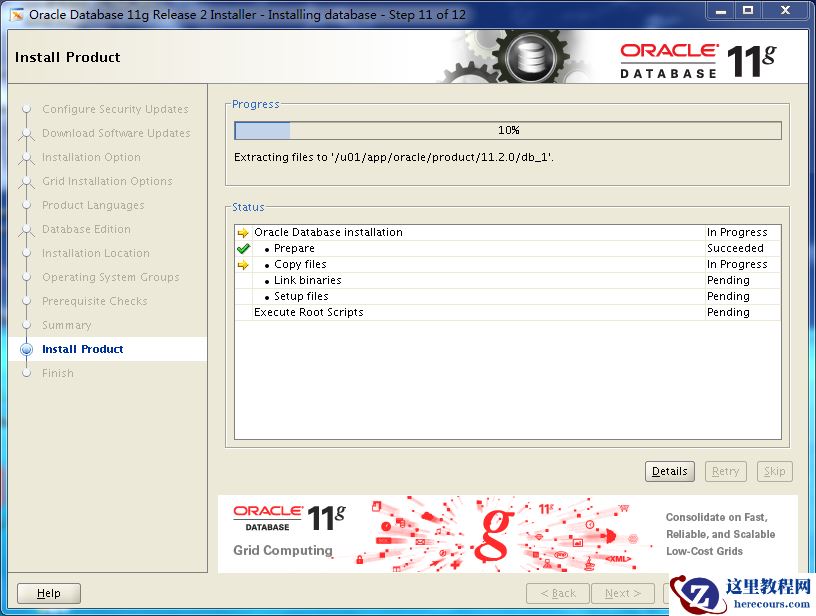
Task: Select Grid Installation Options step
Action: point(107,181)
